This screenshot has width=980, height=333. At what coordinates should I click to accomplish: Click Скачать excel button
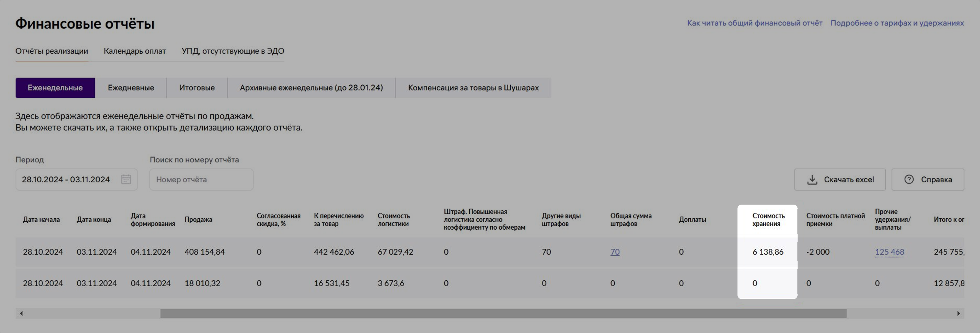pos(840,180)
